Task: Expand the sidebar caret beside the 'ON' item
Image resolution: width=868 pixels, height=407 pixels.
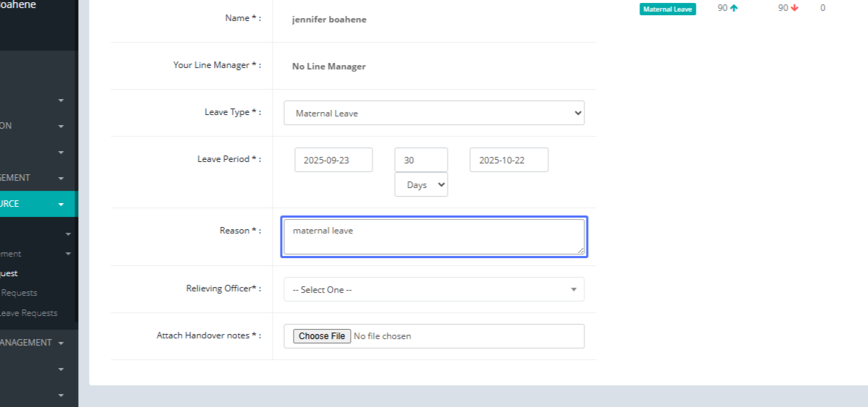Action: point(61,127)
